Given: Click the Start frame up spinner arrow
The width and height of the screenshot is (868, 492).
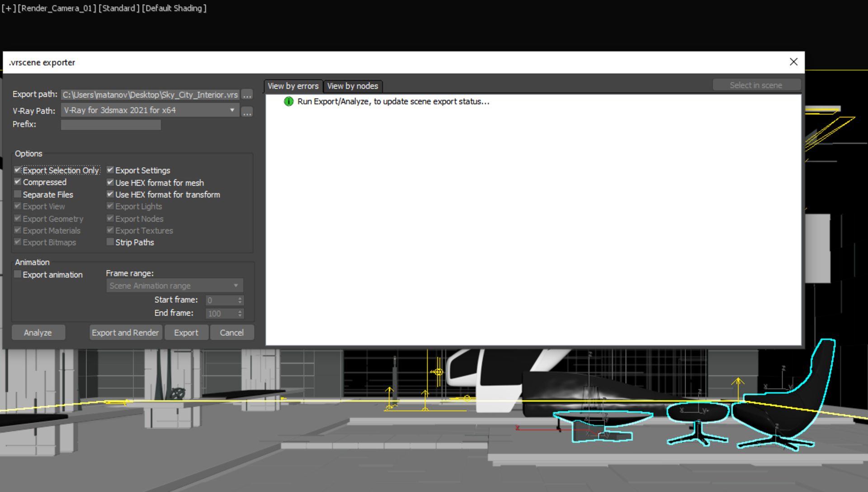Looking at the screenshot, I should (240, 297).
